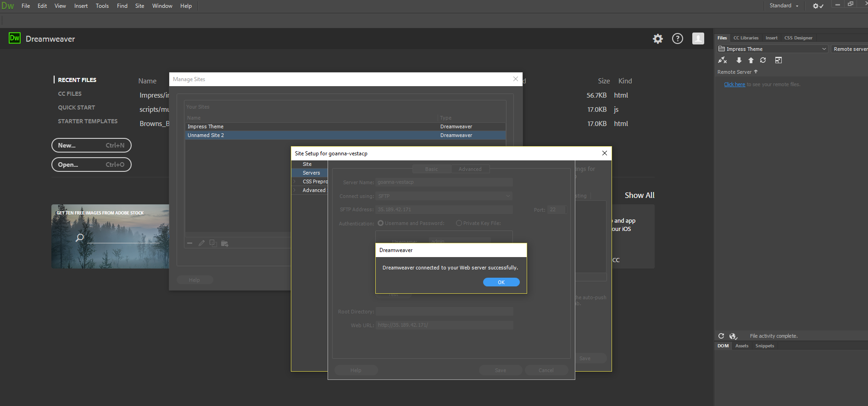Open the Edit menu
This screenshot has width=868, height=406.
(42, 6)
